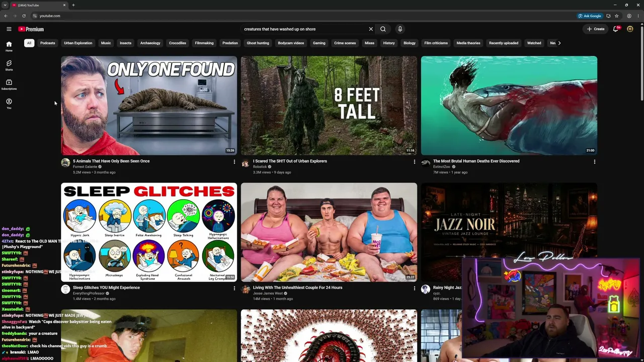Open Subscriptions from the sidebar
Image resolution: width=644 pixels, height=362 pixels.
coord(9,84)
